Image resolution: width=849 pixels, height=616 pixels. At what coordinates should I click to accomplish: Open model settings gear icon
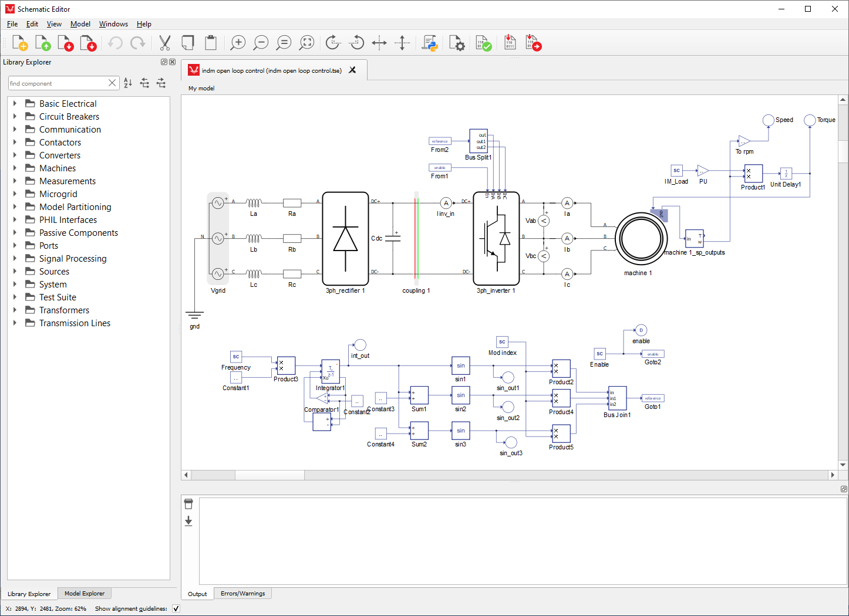[x=456, y=43]
